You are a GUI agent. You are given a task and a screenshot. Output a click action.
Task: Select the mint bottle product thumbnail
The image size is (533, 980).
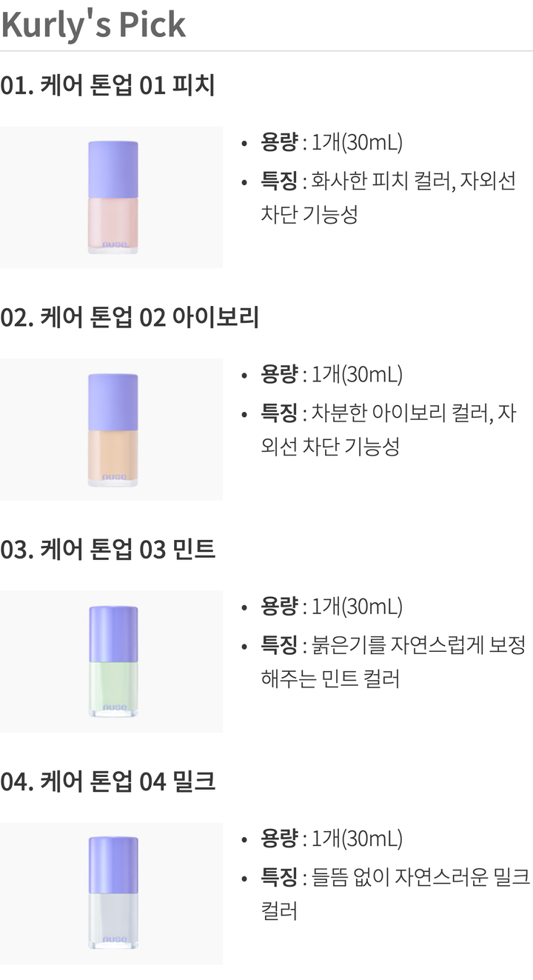tap(112, 661)
